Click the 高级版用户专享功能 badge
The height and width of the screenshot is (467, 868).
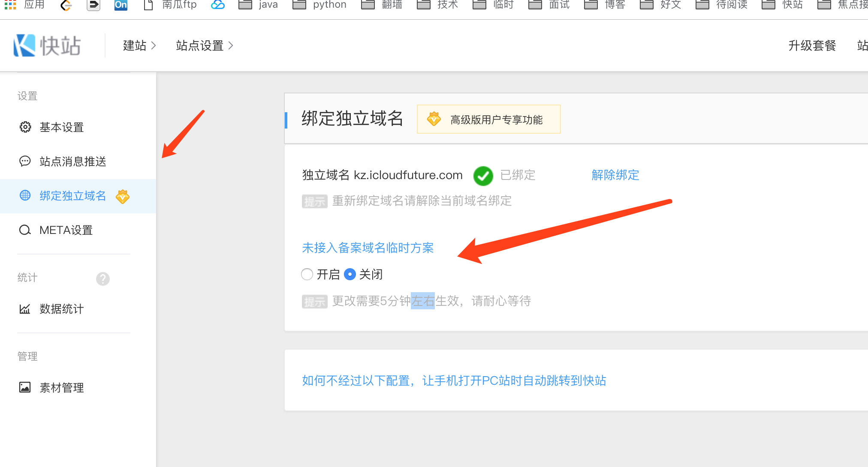tap(488, 120)
